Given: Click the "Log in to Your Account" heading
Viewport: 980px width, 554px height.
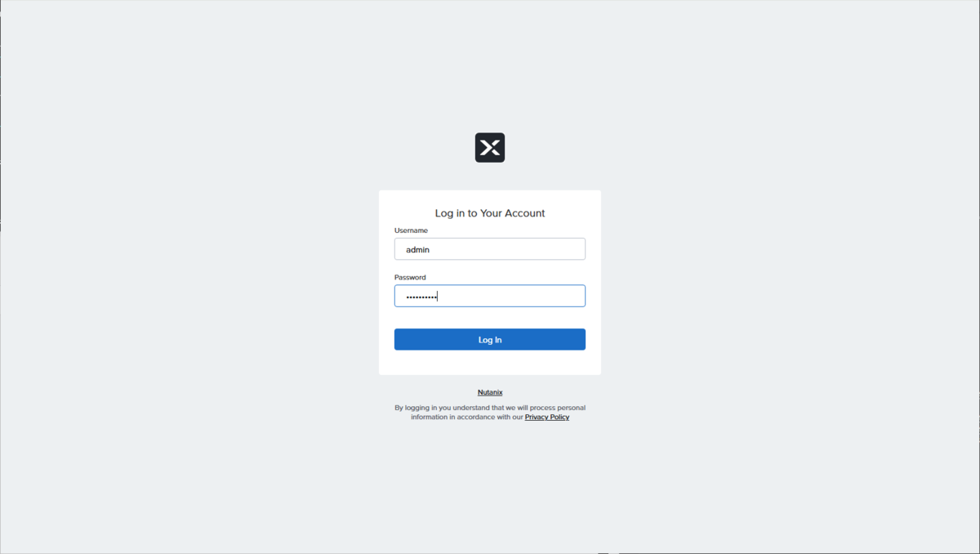Looking at the screenshot, I should tap(490, 213).
